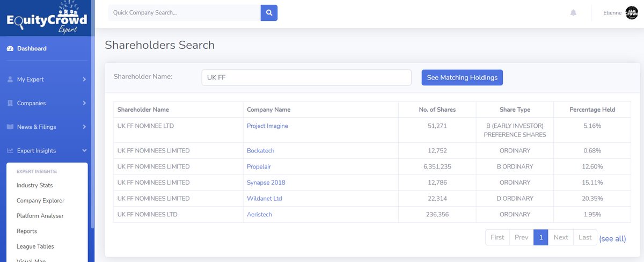
Task: Open Wildanet Ltd company link
Action: [264, 199]
